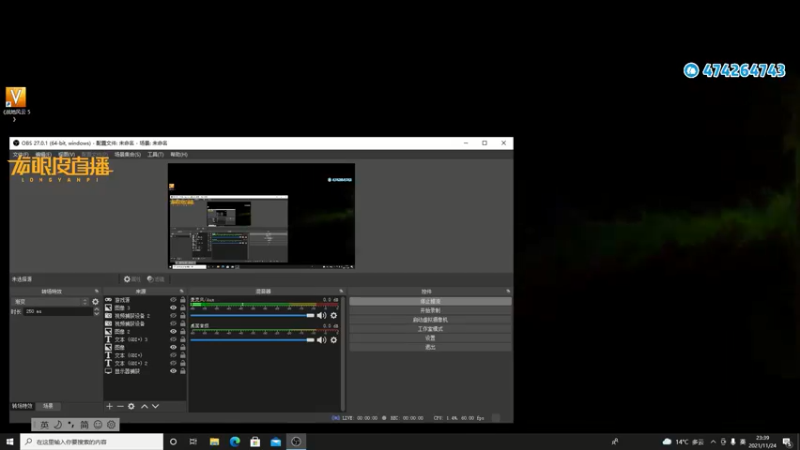Pop out the scene transitions dock

tap(96, 291)
